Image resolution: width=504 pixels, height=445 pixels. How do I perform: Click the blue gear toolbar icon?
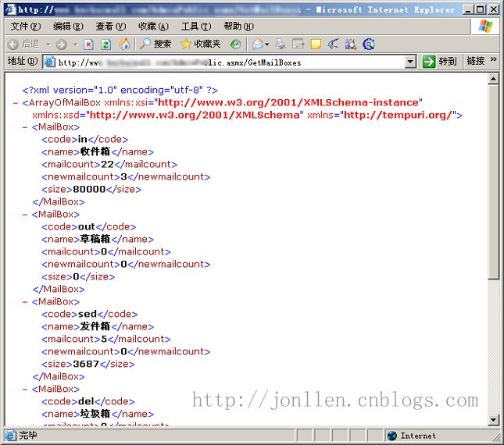tap(369, 44)
